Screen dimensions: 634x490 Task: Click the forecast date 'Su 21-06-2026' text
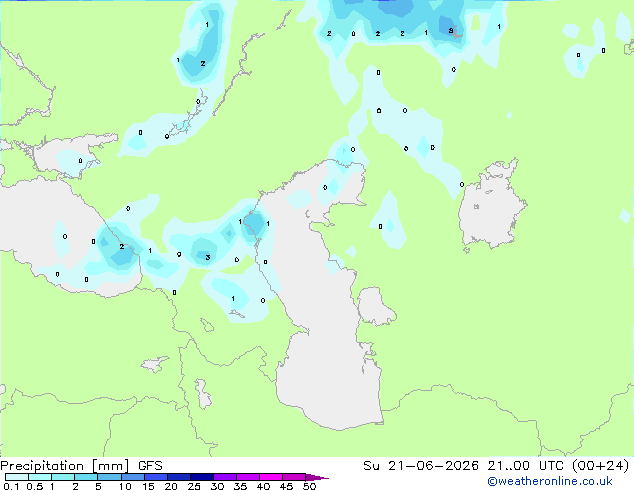coord(421,466)
